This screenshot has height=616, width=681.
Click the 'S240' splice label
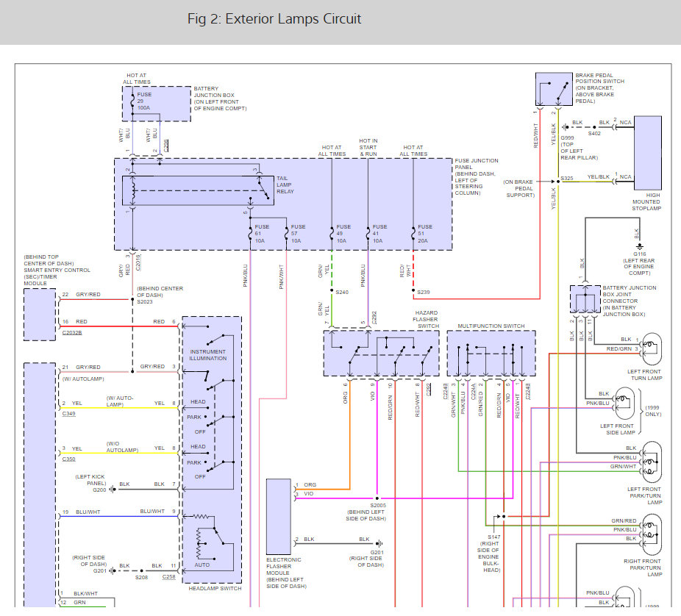click(342, 292)
